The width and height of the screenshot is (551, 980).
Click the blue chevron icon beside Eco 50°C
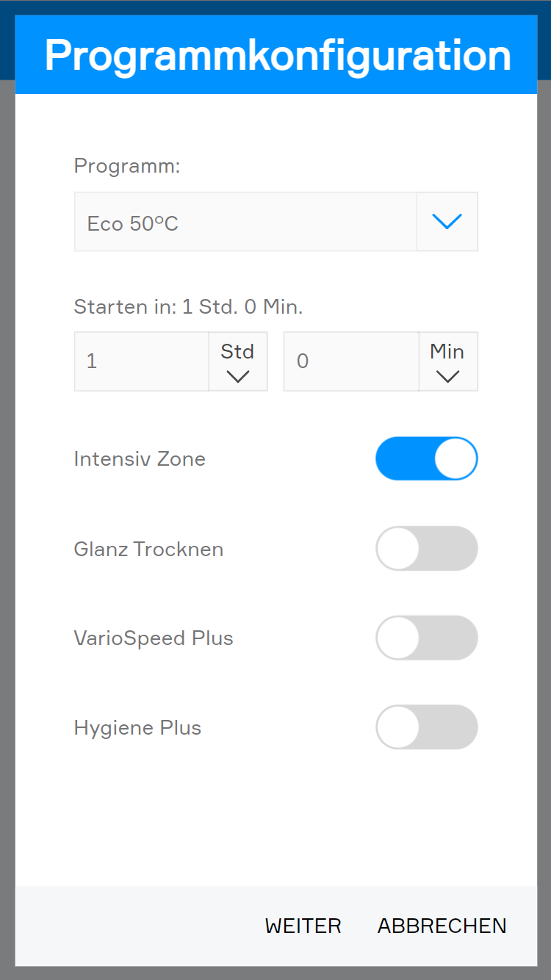[x=447, y=222]
